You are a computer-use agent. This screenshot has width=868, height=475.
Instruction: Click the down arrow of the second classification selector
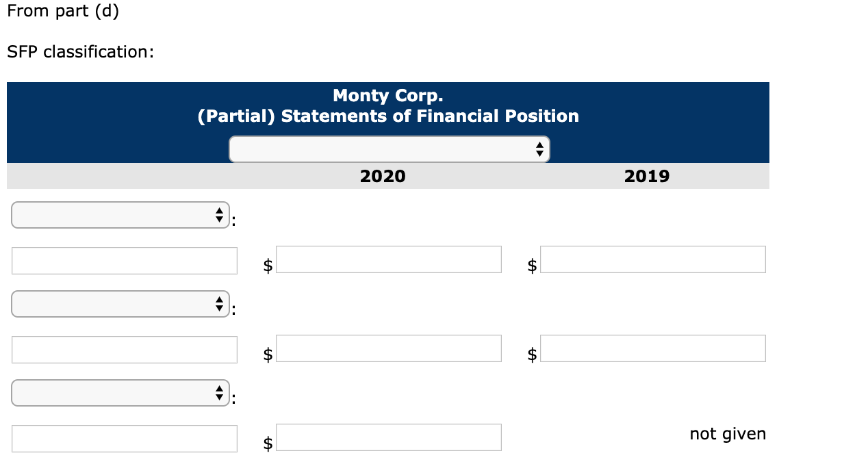219,308
